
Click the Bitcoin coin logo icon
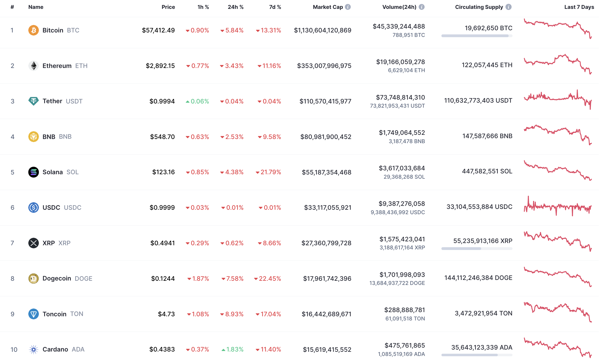[x=34, y=30]
